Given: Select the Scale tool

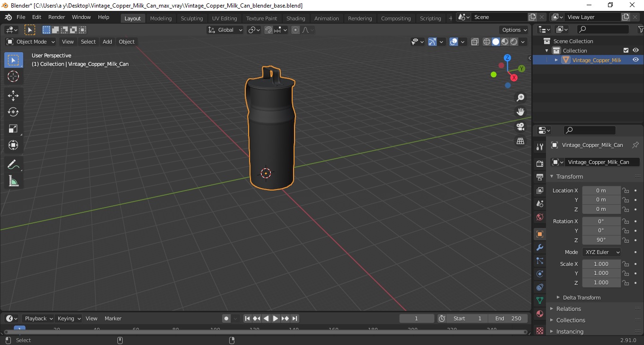Looking at the screenshot, I should click(13, 129).
